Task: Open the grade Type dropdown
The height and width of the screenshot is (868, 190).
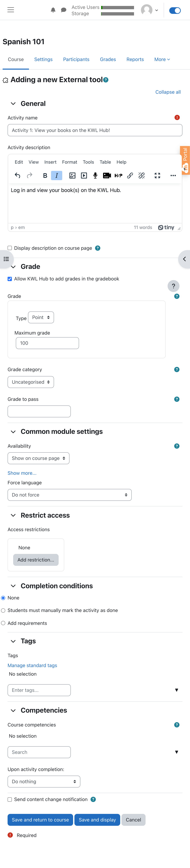Action: coord(41,317)
